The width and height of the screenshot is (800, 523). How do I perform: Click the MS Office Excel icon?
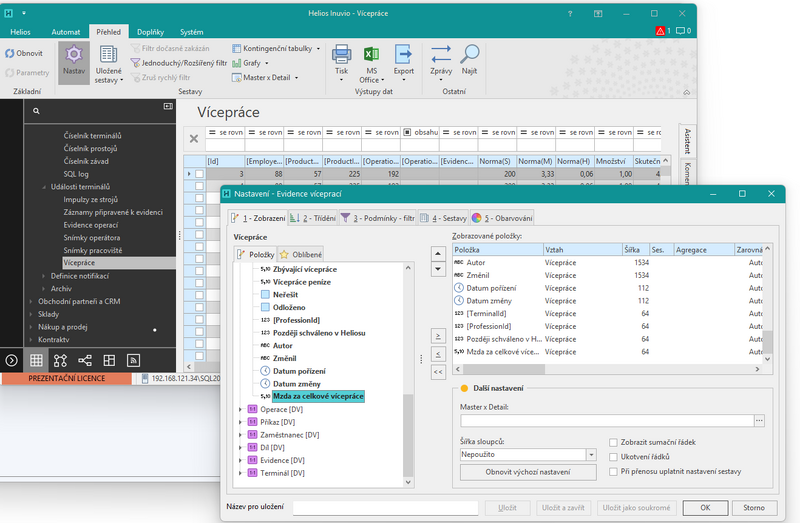tap(371, 54)
